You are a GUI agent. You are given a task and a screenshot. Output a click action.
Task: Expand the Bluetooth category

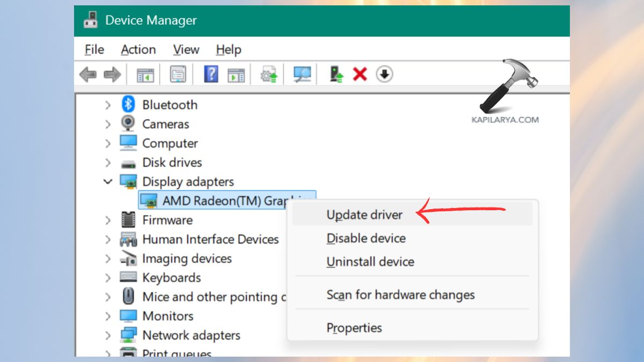pos(107,105)
